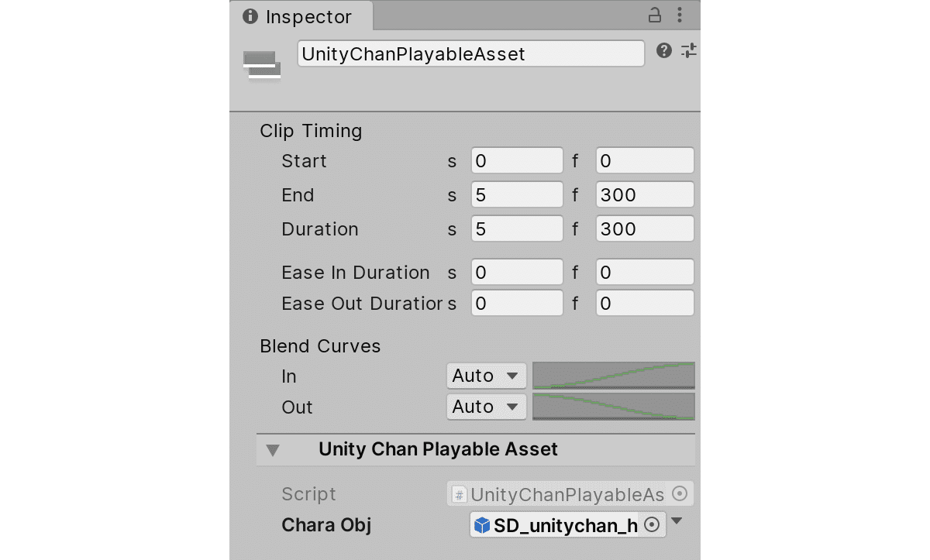Screen dimensions: 930x560
Task: Toggle the Inspector lock icon
Action: pyautogui.click(x=655, y=15)
